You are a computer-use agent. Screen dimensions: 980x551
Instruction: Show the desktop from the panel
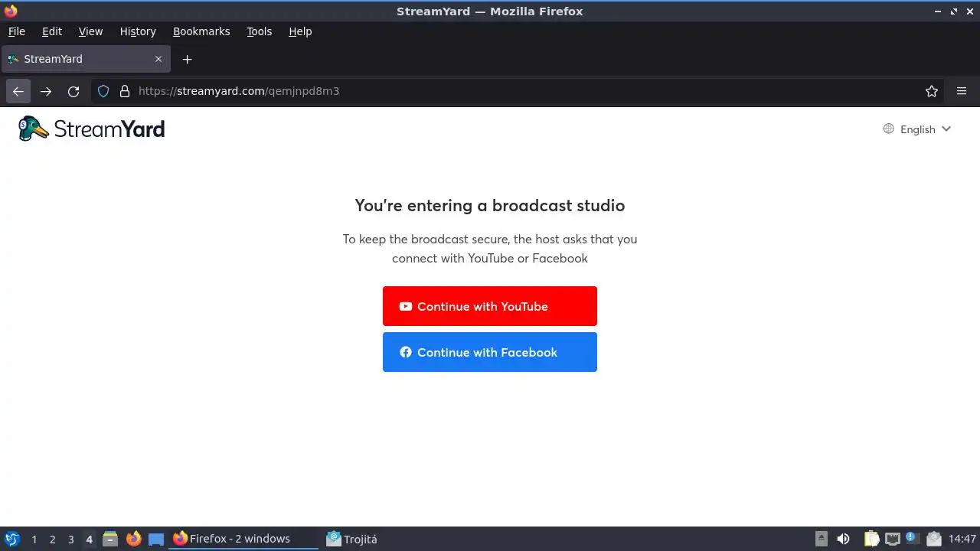point(156,539)
